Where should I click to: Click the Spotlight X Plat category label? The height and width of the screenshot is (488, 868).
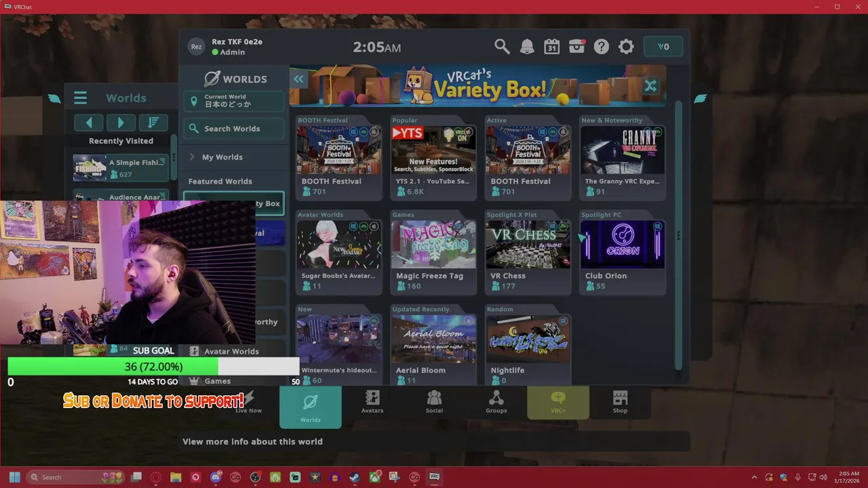[x=511, y=215]
